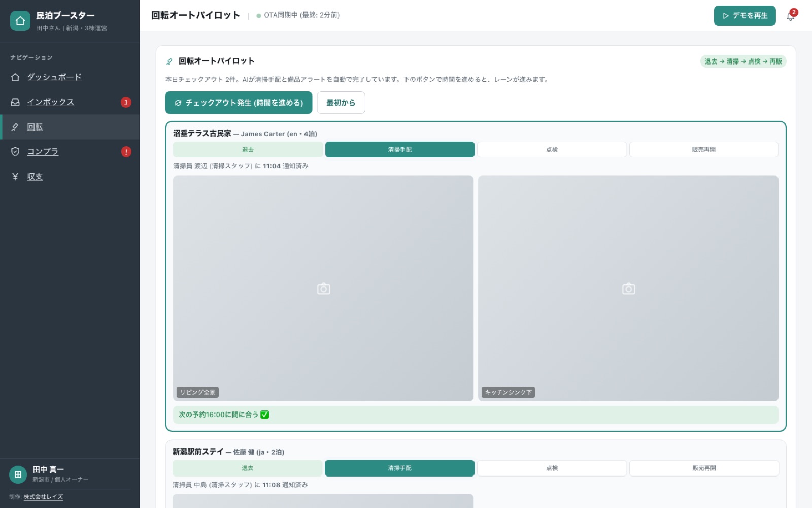Click the 新潟駅前ステイ property title
This screenshot has width=812, height=508.
pos(198,452)
